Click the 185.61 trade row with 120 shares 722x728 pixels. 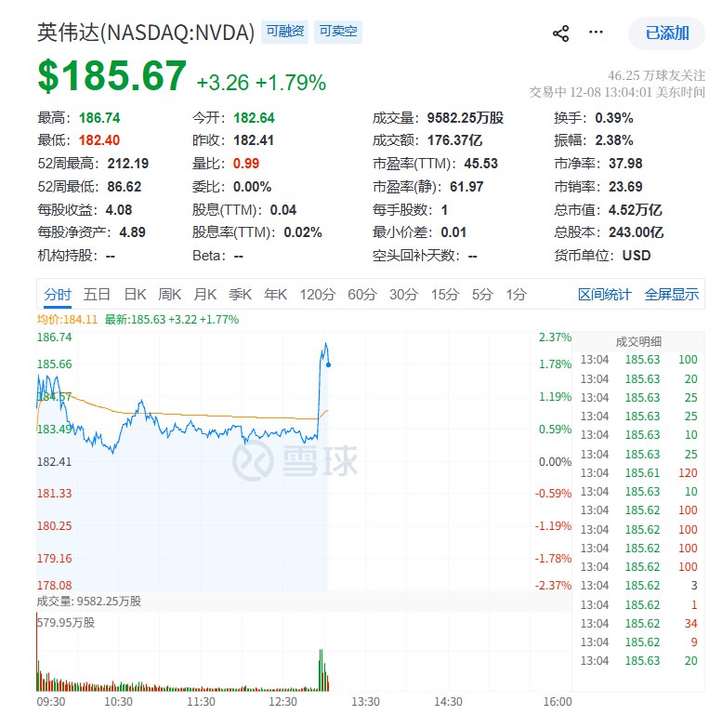pyautogui.click(x=639, y=473)
